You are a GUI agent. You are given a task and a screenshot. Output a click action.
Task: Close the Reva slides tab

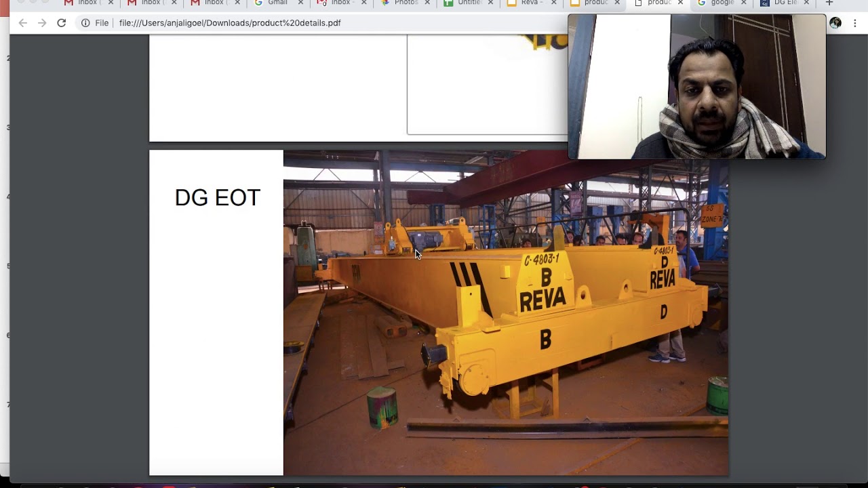tap(554, 3)
